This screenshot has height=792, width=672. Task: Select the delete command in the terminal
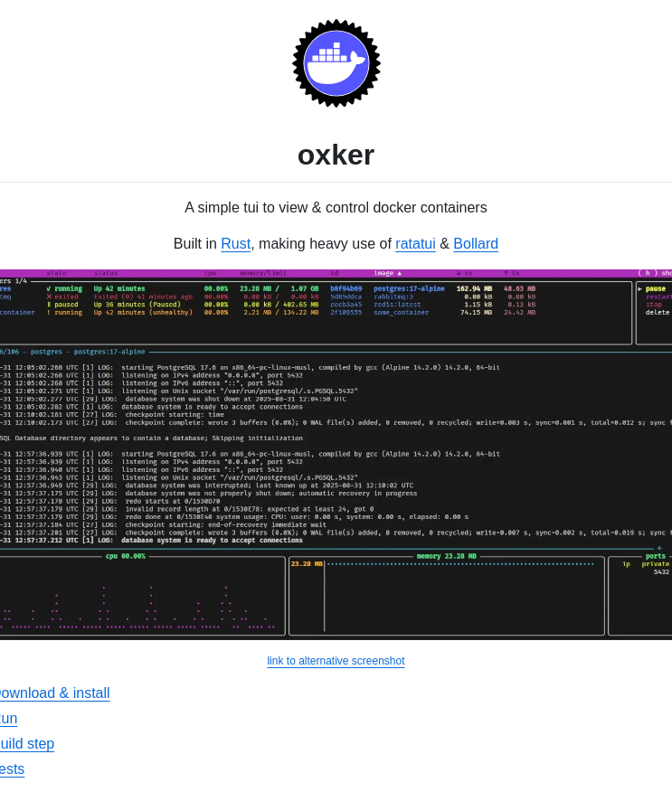click(x=658, y=312)
